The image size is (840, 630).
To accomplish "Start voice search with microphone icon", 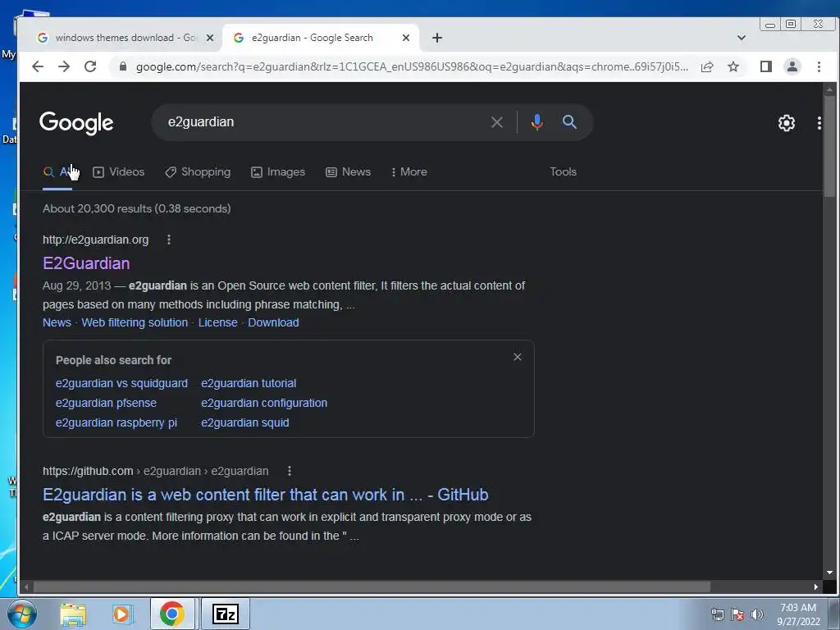I will pos(536,122).
